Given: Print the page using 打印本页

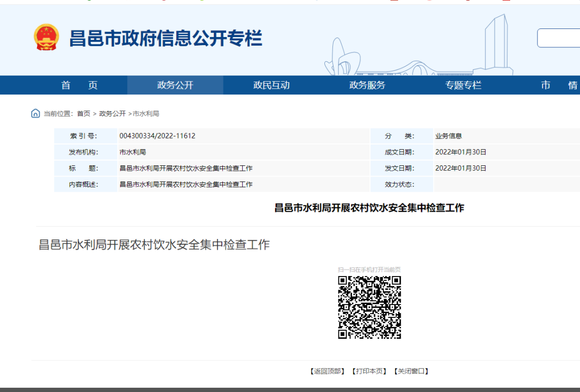Looking at the screenshot, I should point(369,371).
